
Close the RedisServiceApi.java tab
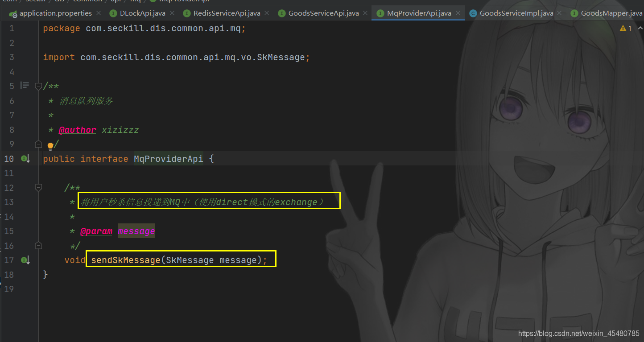tap(267, 13)
